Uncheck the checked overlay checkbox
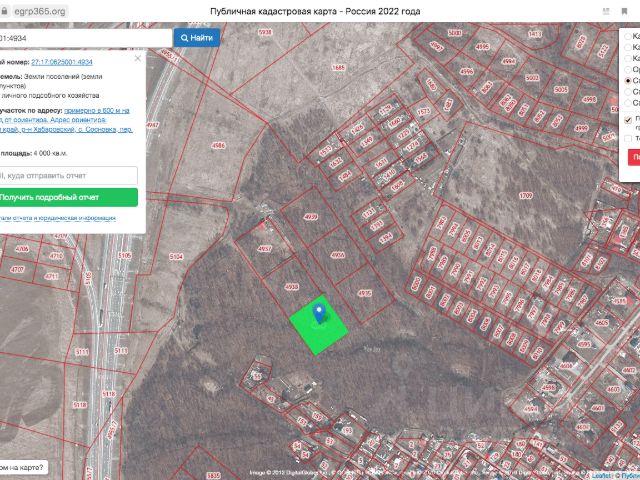This screenshot has height=480, width=640. pyautogui.click(x=628, y=120)
